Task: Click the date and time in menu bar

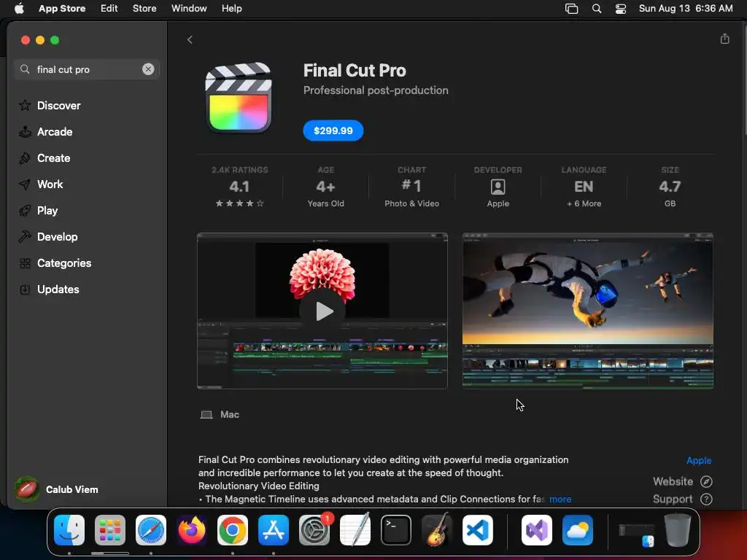Action: point(686,9)
